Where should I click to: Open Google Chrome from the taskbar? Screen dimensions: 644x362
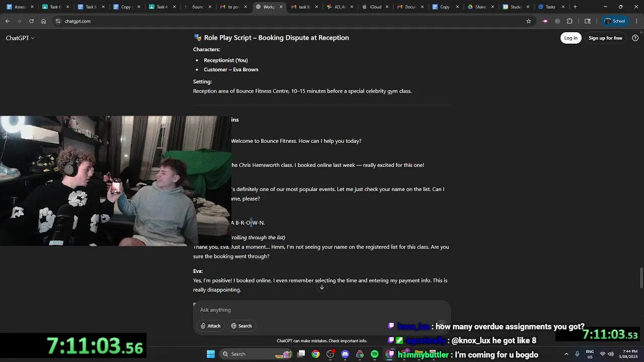[315, 354]
